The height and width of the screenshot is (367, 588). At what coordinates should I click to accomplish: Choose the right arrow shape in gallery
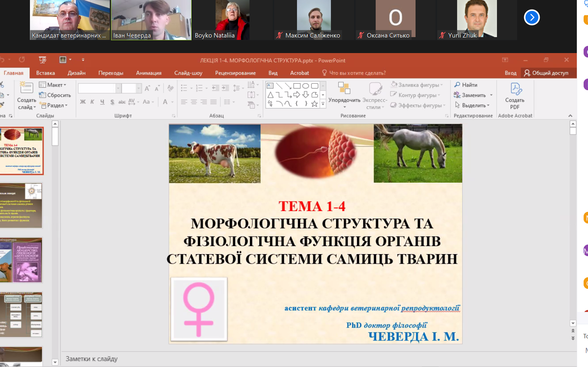297,95
